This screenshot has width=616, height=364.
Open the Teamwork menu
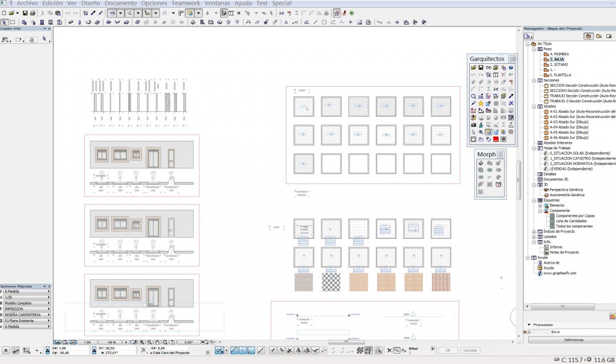click(x=186, y=3)
